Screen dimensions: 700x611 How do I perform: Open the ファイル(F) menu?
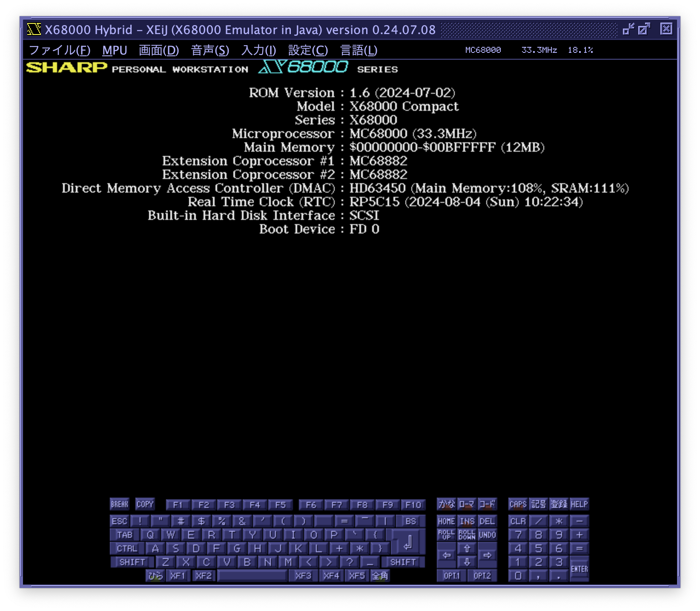tap(59, 50)
